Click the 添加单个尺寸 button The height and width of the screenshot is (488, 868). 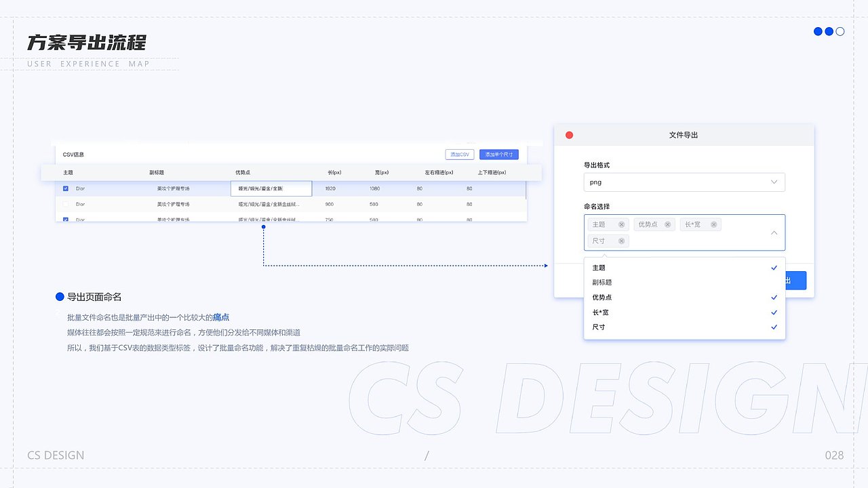498,155
